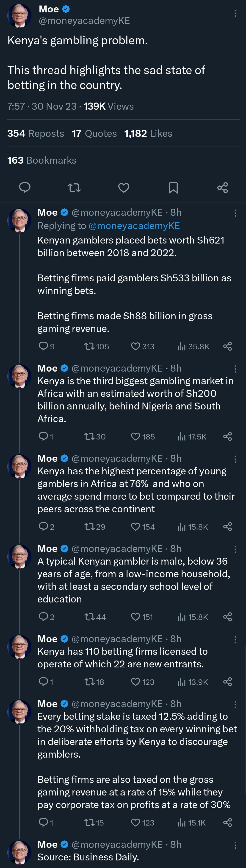Reply to the main gambling thread tweet
Viewport: 246px width, 868px height.
[x=25, y=187]
